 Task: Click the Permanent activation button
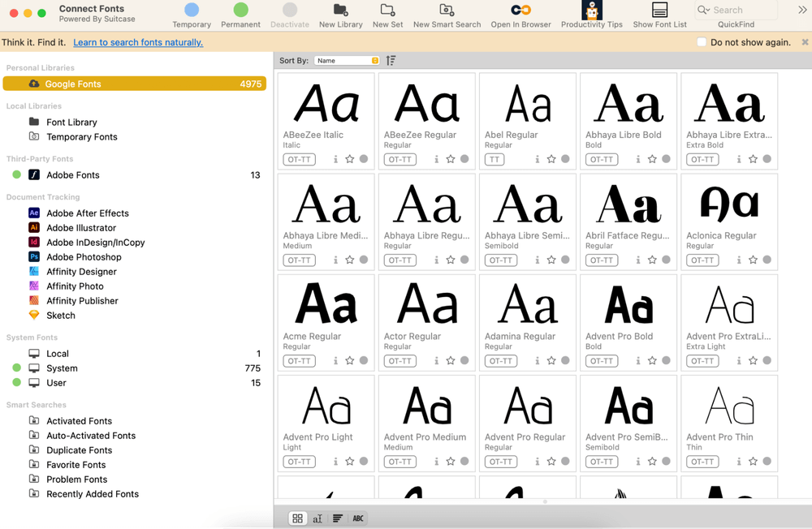point(240,11)
